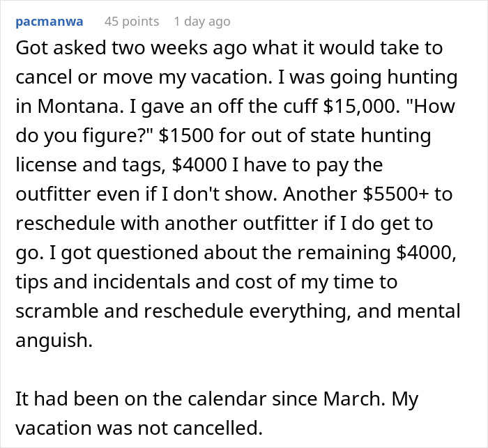Click the "1 day ago" timestamp
This screenshot has width=488, height=448.
click(201, 22)
